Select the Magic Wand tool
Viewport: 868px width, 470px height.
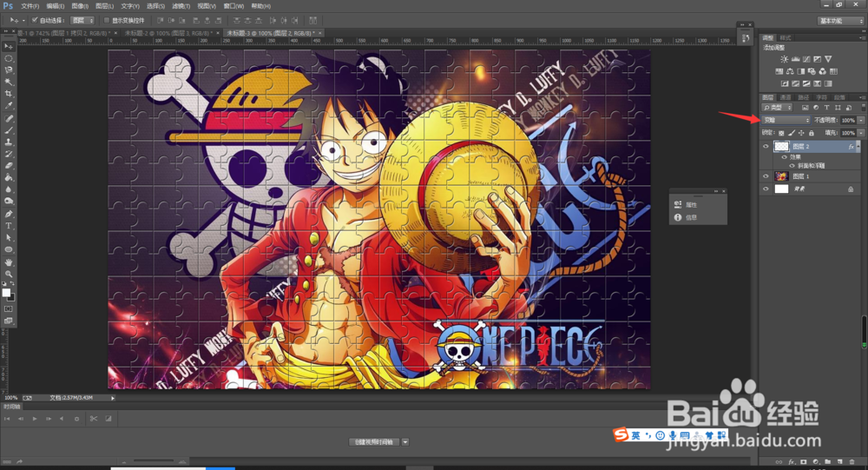click(9, 82)
